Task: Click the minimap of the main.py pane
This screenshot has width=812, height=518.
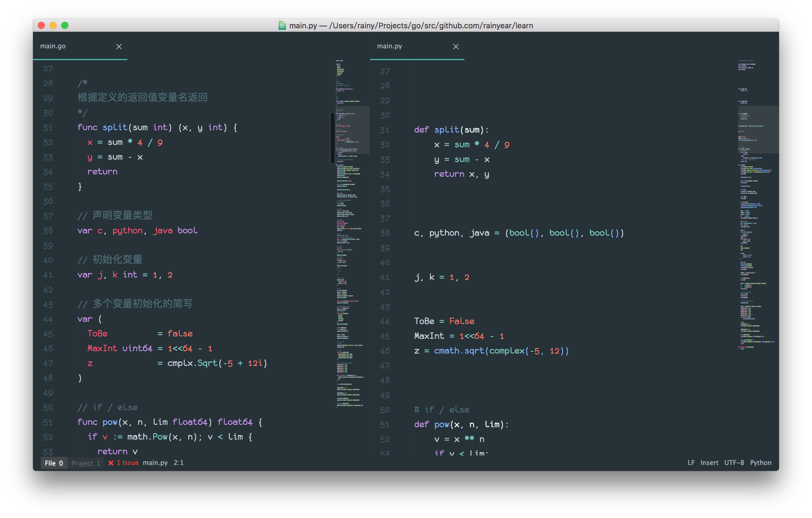Action: [x=755, y=236]
